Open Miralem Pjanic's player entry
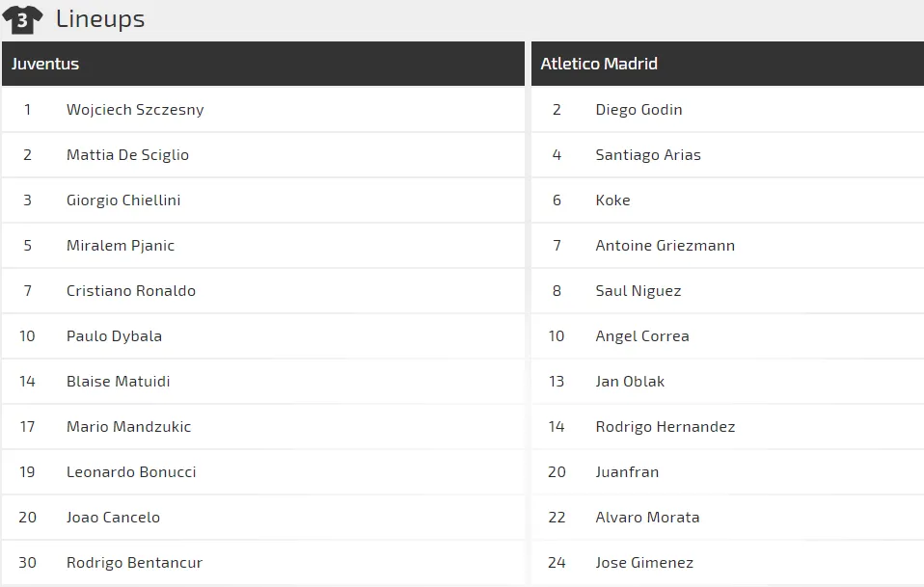Screen dimensions: 924x587 click(x=121, y=246)
